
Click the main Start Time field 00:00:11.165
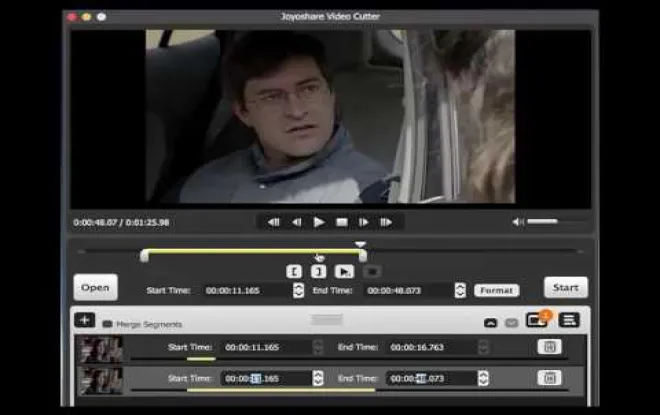point(247,290)
